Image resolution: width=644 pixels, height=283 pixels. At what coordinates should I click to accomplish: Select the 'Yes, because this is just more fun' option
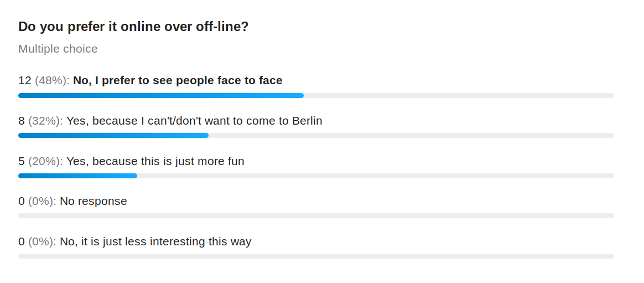(155, 161)
